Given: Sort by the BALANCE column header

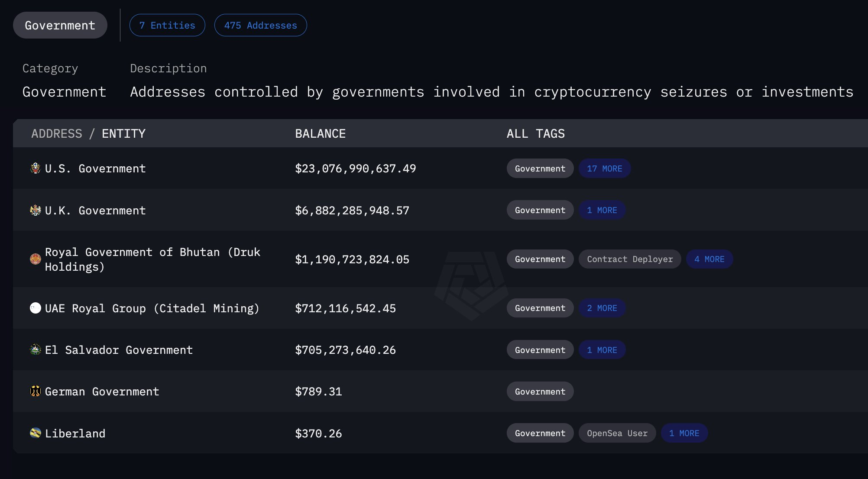Looking at the screenshot, I should [320, 133].
